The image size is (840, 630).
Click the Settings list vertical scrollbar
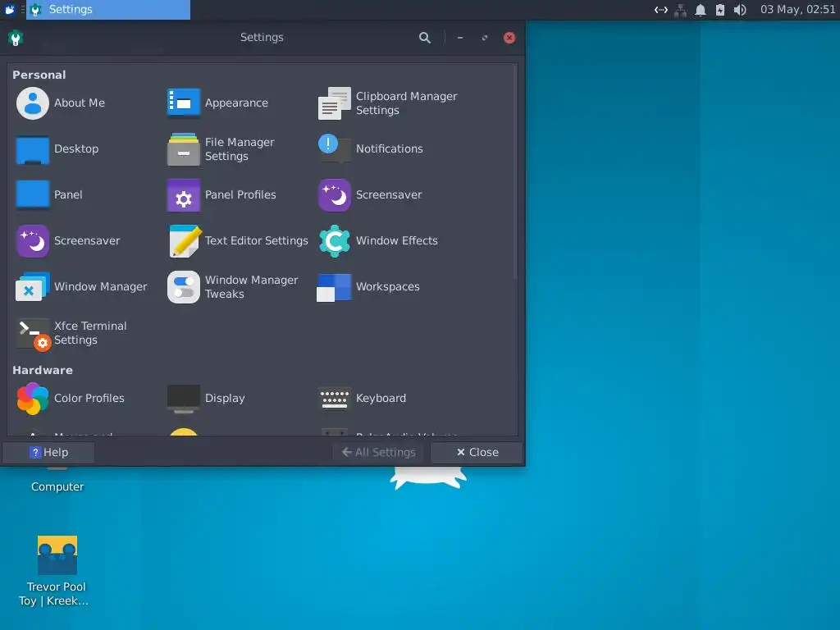coord(515,172)
